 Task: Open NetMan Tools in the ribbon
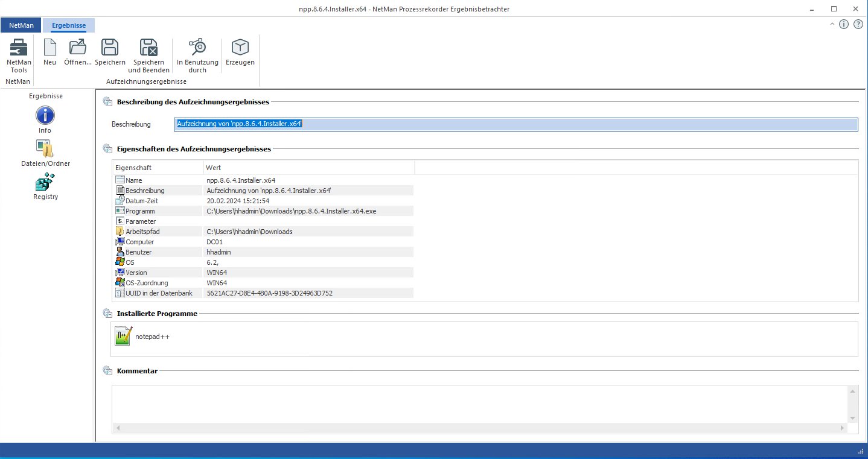tap(19, 48)
